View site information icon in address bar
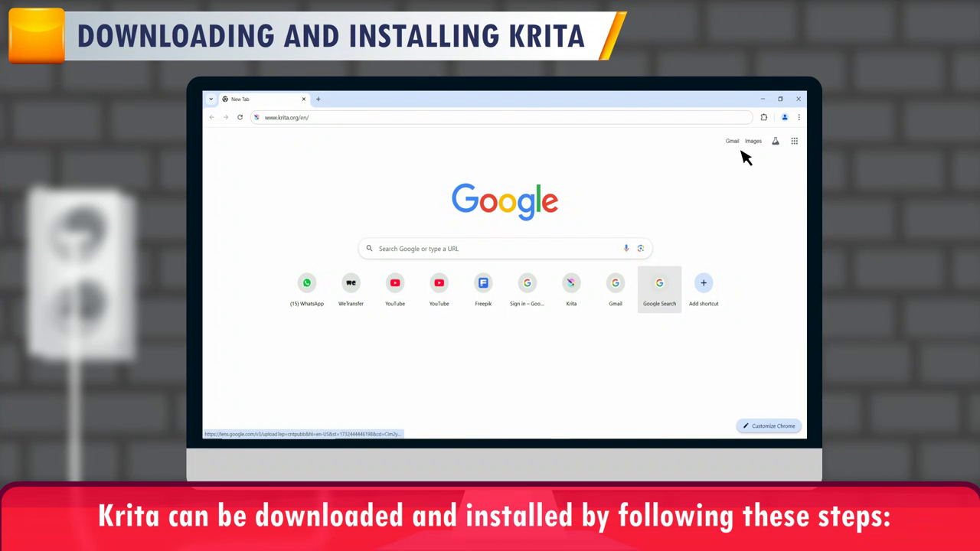Screen dimensions: 980x551 [x=256, y=117]
